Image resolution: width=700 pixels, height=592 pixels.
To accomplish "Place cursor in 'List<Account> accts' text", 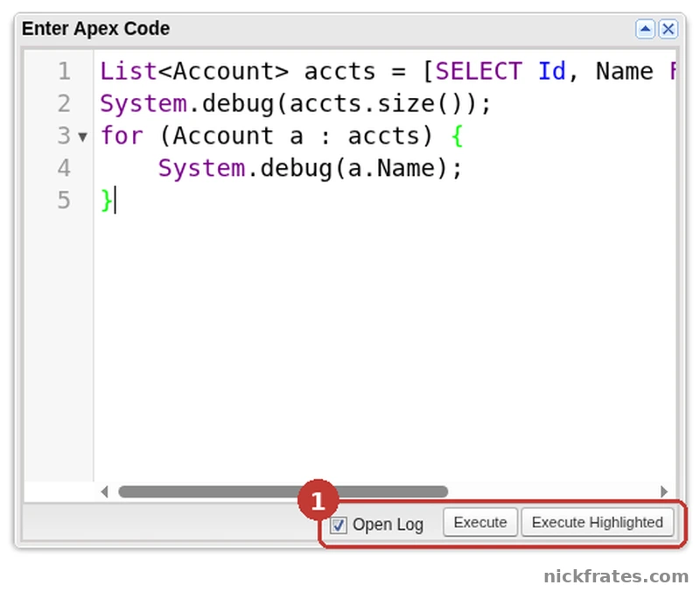I will (238, 72).
